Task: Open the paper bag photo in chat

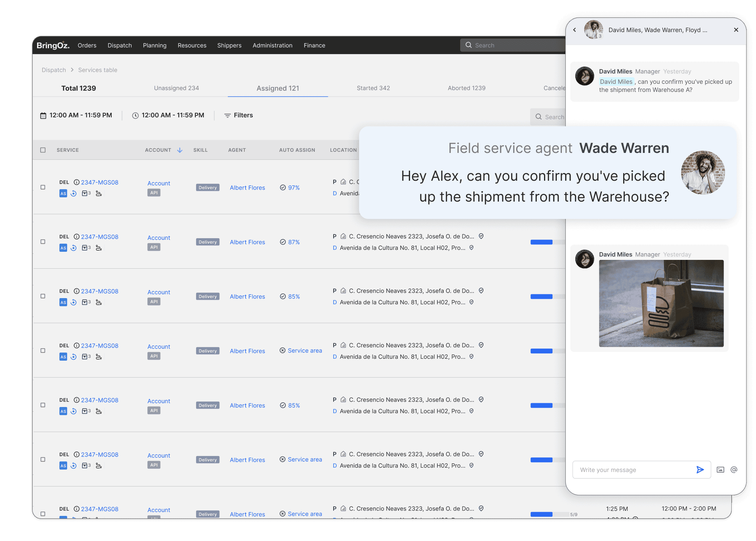Action: [661, 304]
